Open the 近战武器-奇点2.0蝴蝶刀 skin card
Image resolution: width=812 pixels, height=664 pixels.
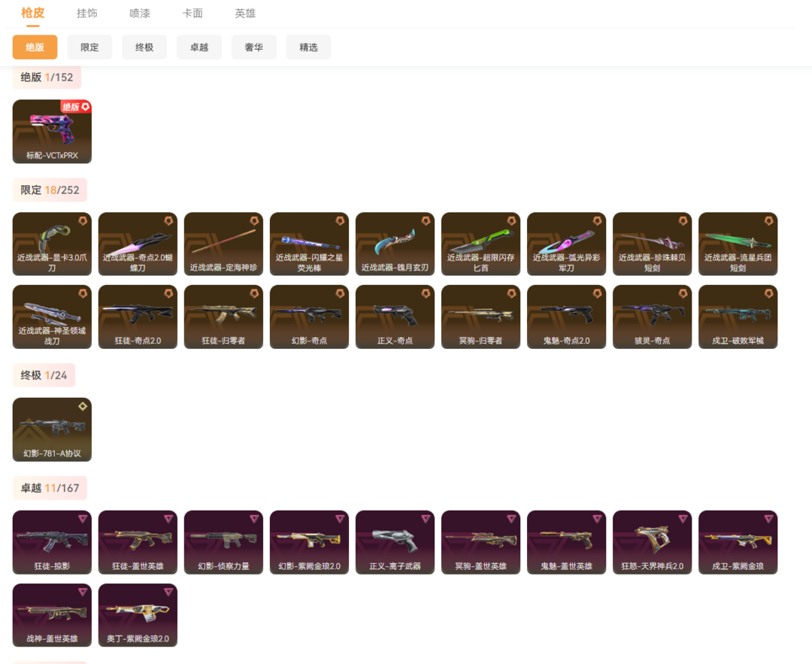coord(138,244)
